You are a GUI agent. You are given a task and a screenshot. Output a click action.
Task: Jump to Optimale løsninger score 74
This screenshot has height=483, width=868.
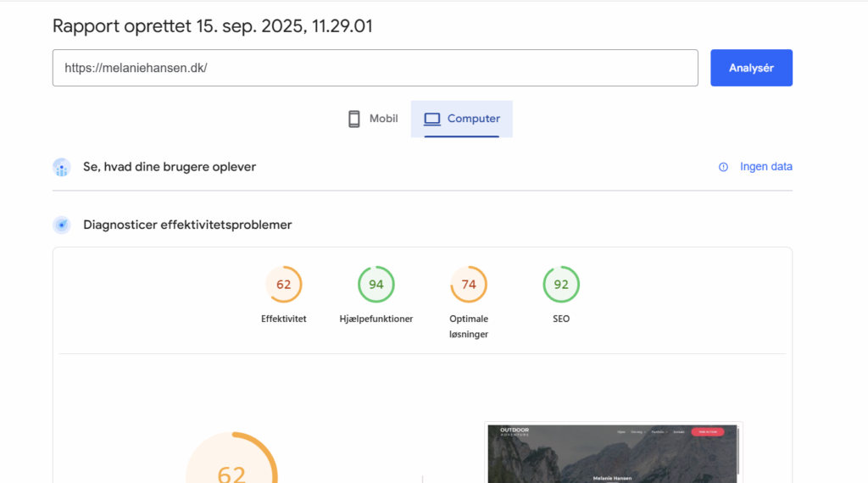(468, 285)
